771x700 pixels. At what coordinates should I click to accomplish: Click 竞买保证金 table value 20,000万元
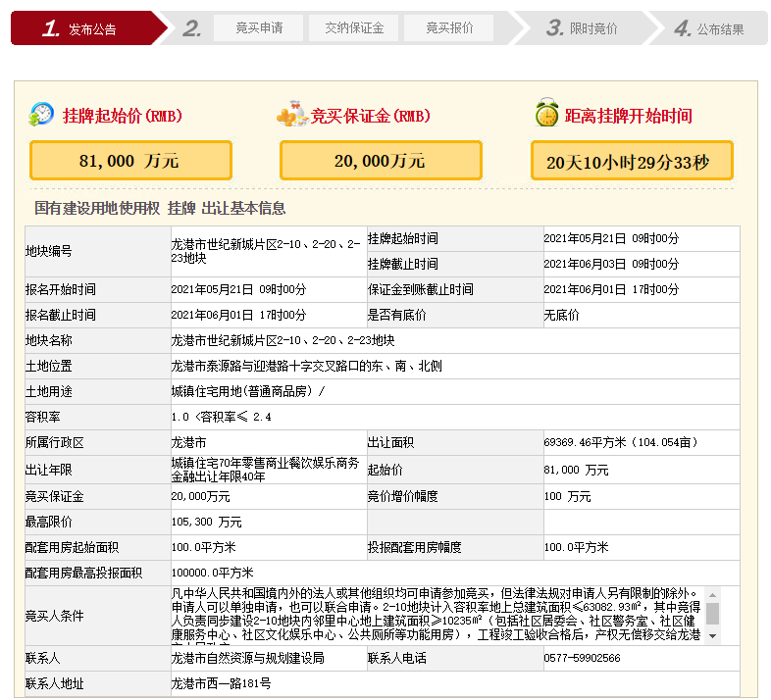click(x=201, y=496)
